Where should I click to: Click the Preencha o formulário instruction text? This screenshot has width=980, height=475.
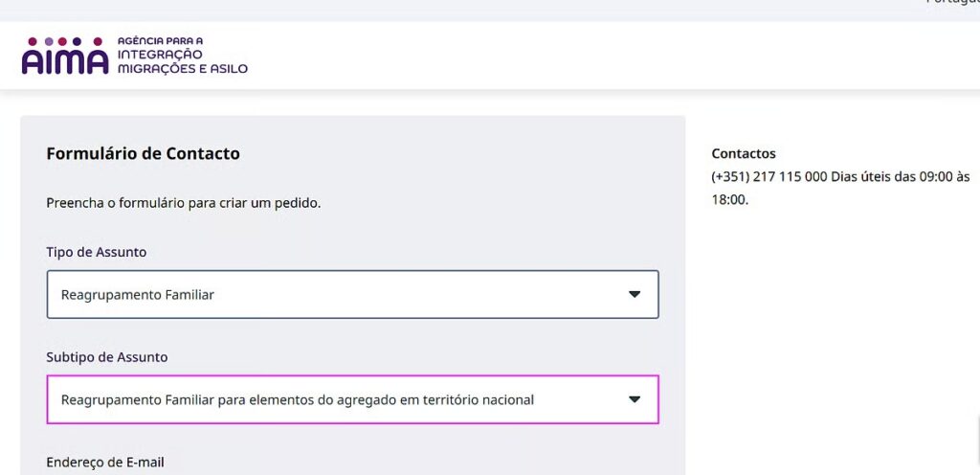point(184,203)
